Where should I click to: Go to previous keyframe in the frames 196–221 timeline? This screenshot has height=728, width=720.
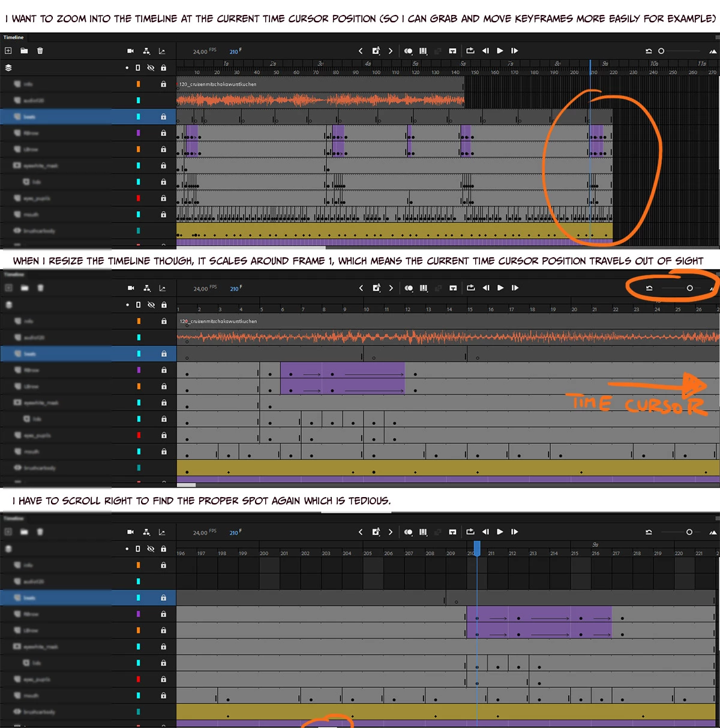click(361, 532)
